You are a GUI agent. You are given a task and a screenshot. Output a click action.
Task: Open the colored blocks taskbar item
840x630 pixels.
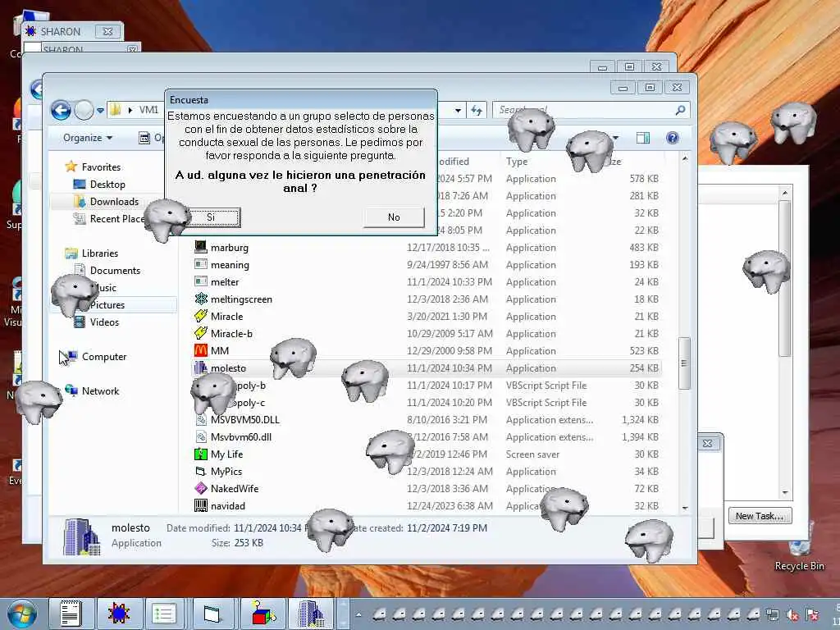click(x=262, y=614)
